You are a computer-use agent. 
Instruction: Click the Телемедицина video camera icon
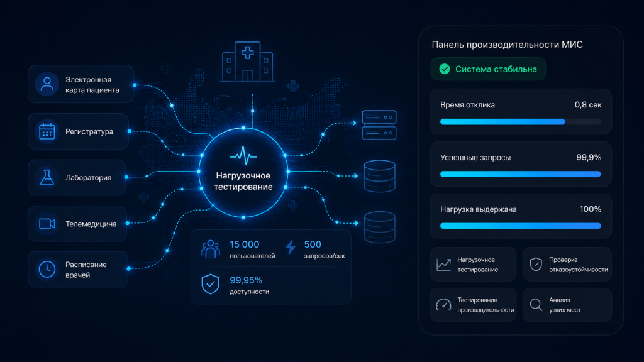(47, 224)
